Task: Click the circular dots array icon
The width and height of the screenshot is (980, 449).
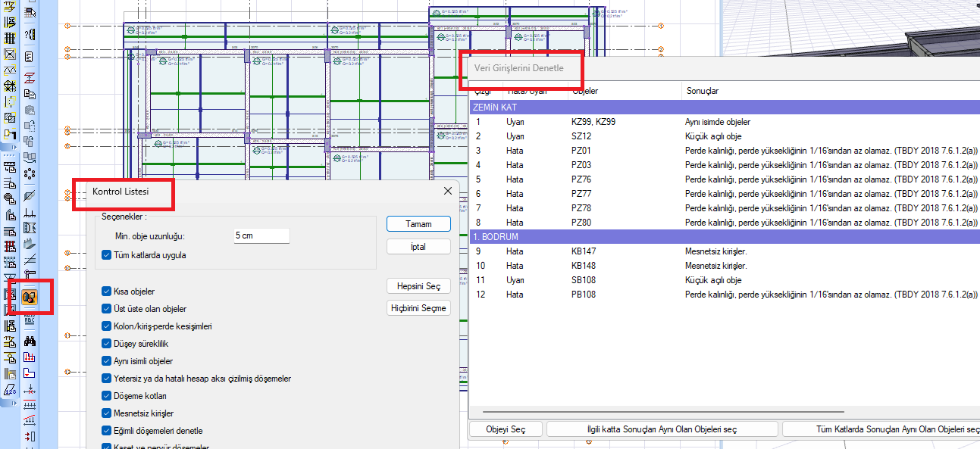Action: pos(30,173)
